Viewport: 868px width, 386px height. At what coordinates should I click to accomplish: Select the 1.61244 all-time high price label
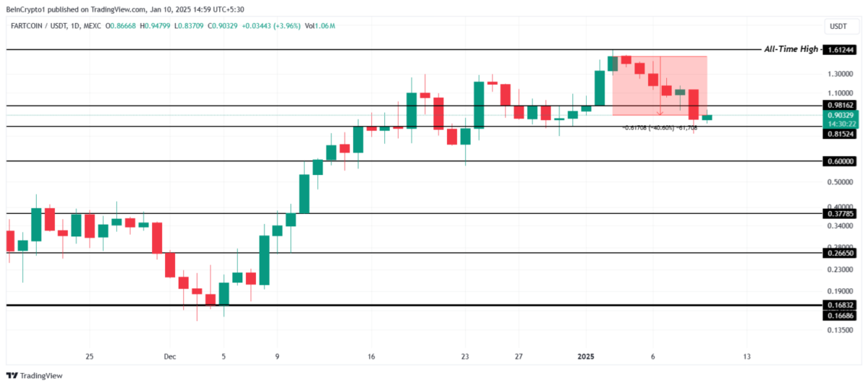(x=840, y=49)
